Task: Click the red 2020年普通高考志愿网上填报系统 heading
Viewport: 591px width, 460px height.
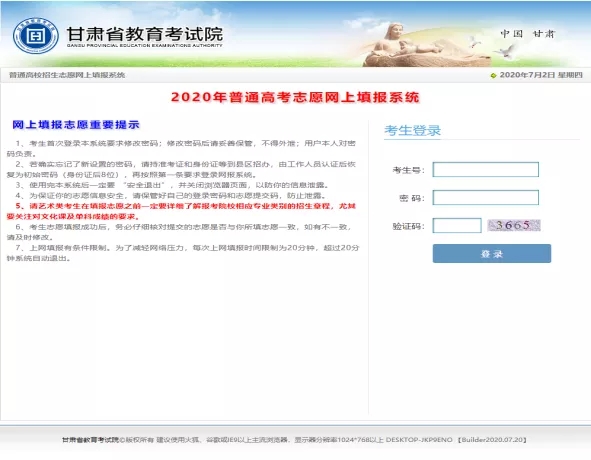Action: tap(295, 97)
